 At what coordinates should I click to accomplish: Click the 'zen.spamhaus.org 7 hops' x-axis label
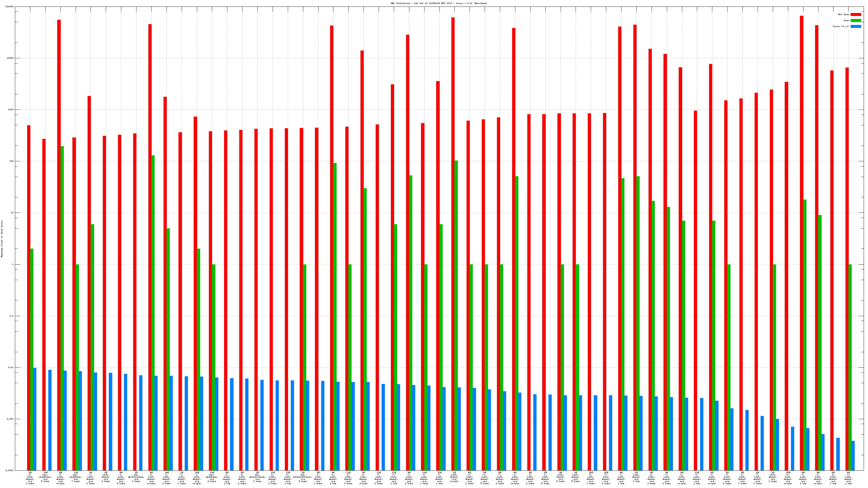coord(75,477)
